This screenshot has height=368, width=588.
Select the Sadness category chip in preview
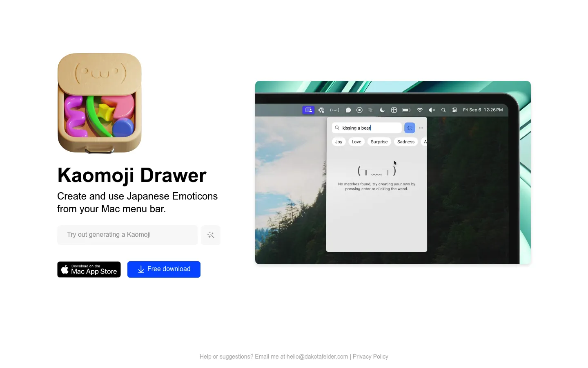[x=406, y=142]
